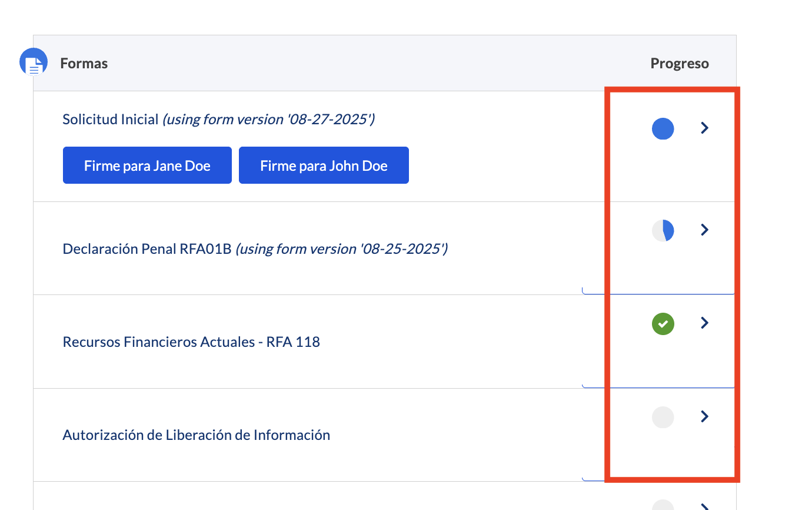Screen dimensions: 812x510
Task: Click full blue progress circle for Solicitud Inicial
Action: tap(663, 128)
